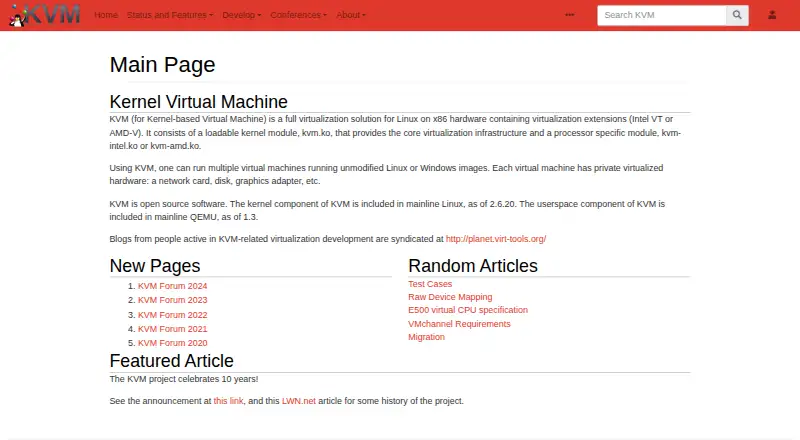The image size is (800, 440).
Task: Open the KVM Forum 2022 page
Action: pyautogui.click(x=172, y=315)
